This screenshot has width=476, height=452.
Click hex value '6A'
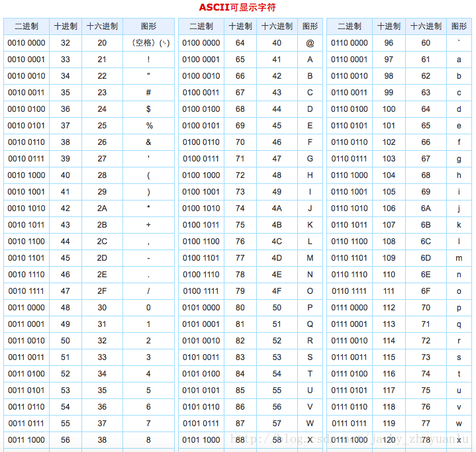(x=426, y=208)
